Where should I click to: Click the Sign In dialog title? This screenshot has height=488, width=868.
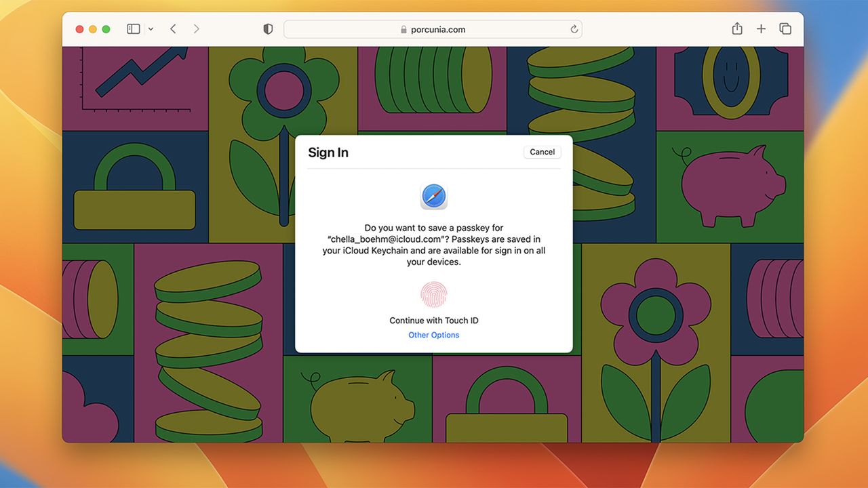(x=328, y=152)
